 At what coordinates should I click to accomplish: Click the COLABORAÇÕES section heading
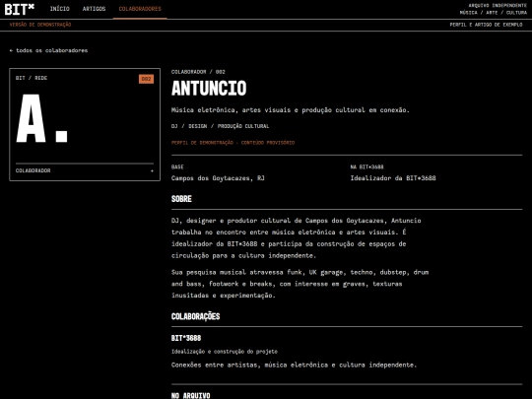[195, 316]
